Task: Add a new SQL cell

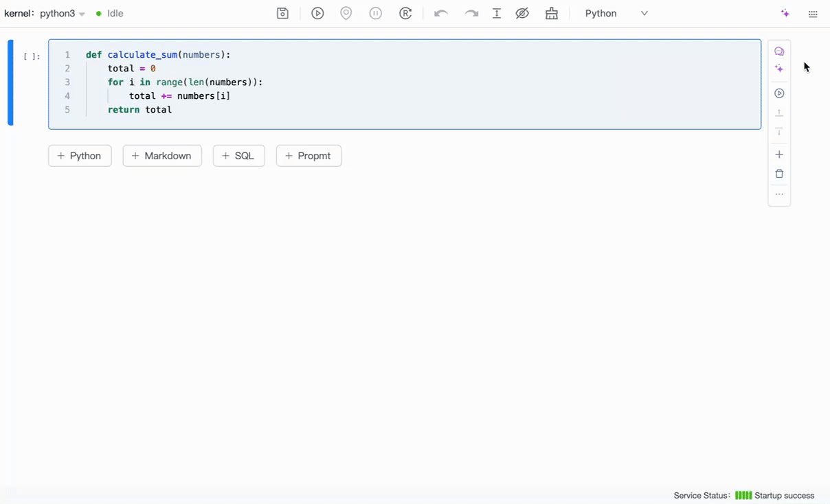Action: (239, 156)
